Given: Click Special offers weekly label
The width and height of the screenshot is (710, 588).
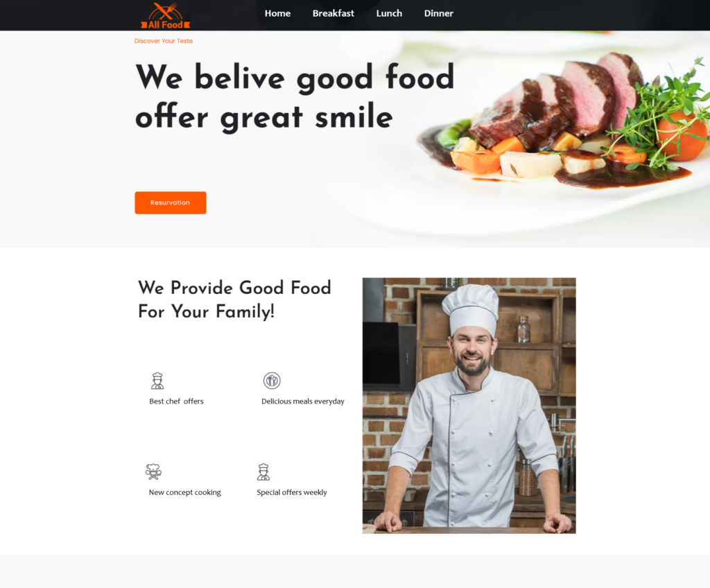Looking at the screenshot, I should click(292, 492).
